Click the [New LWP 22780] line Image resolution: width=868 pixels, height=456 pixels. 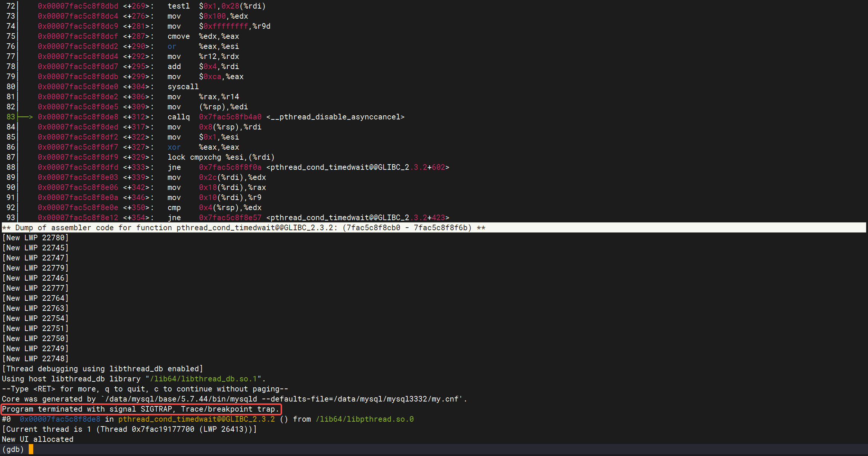click(x=35, y=238)
